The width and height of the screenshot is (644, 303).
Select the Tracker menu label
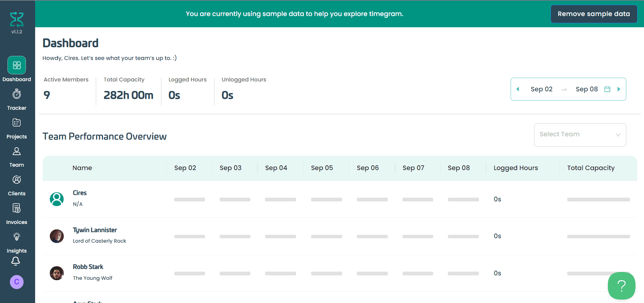[17, 108]
